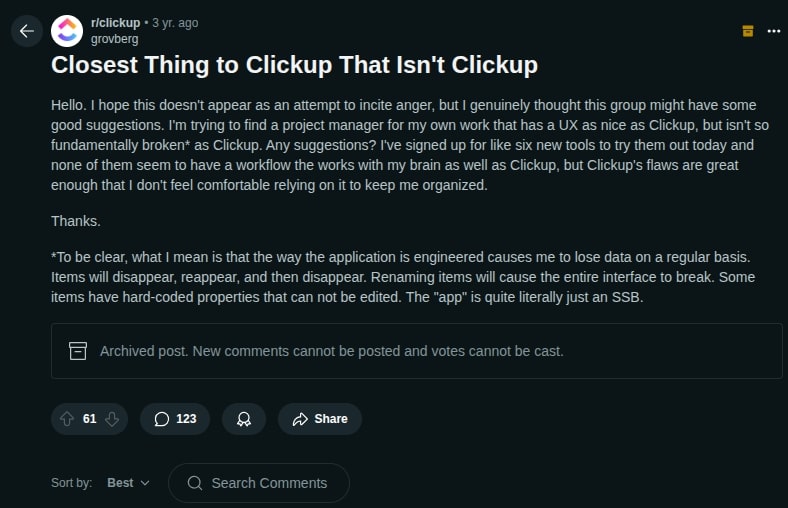Screen dimensions: 788x508
Task: Click the archived post icon in header
Action: point(747,31)
